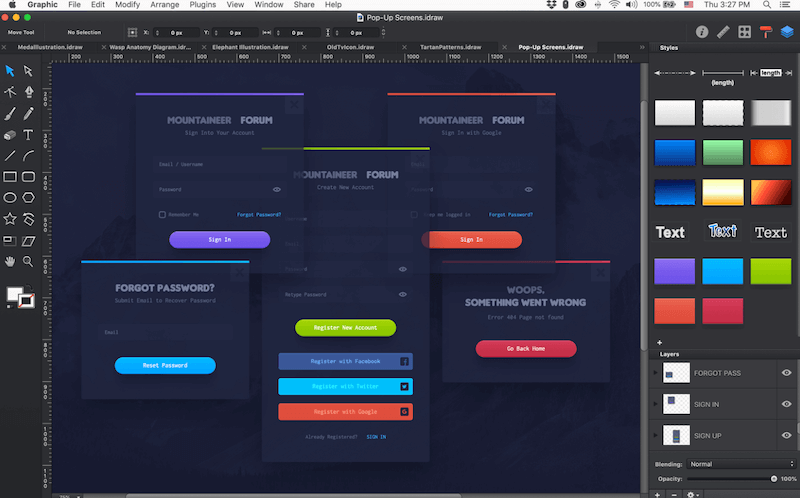This screenshot has height=498, width=800.
Task: Open the grid panel icon
Action: (x=744, y=32)
